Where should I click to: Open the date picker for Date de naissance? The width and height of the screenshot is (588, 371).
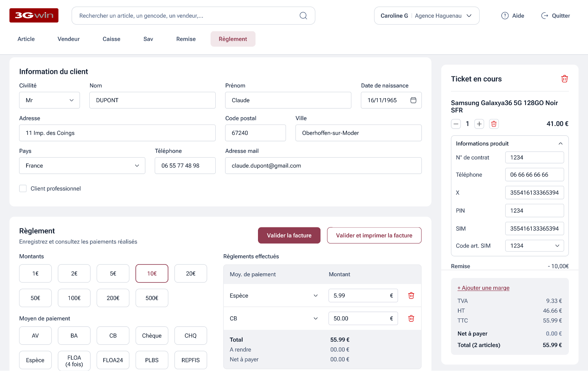tap(413, 100)
